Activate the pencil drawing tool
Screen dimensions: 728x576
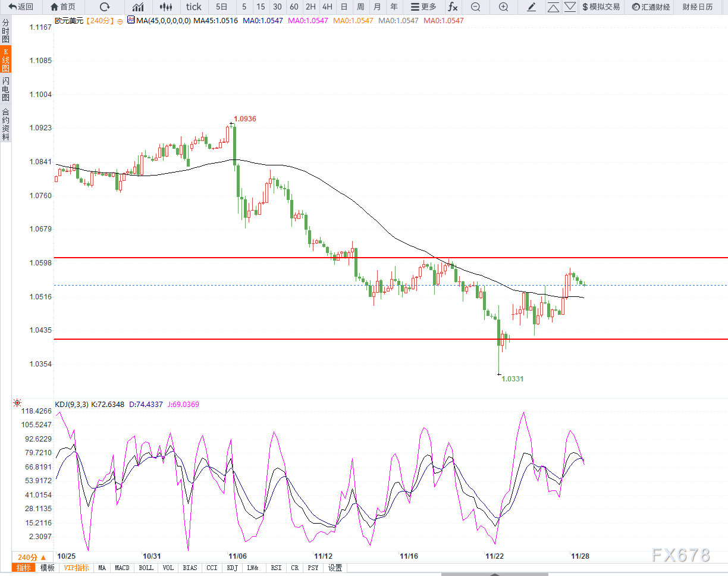532,7
